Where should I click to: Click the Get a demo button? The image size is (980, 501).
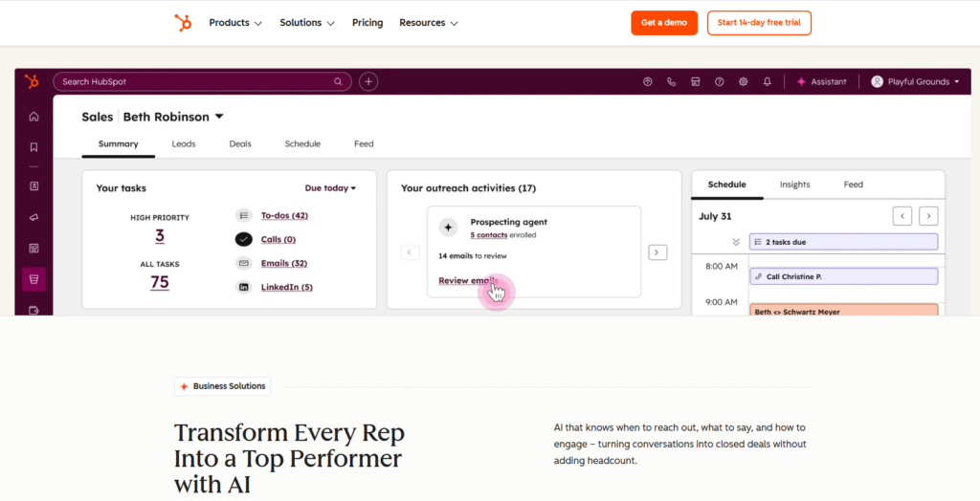tap(664, 23)
